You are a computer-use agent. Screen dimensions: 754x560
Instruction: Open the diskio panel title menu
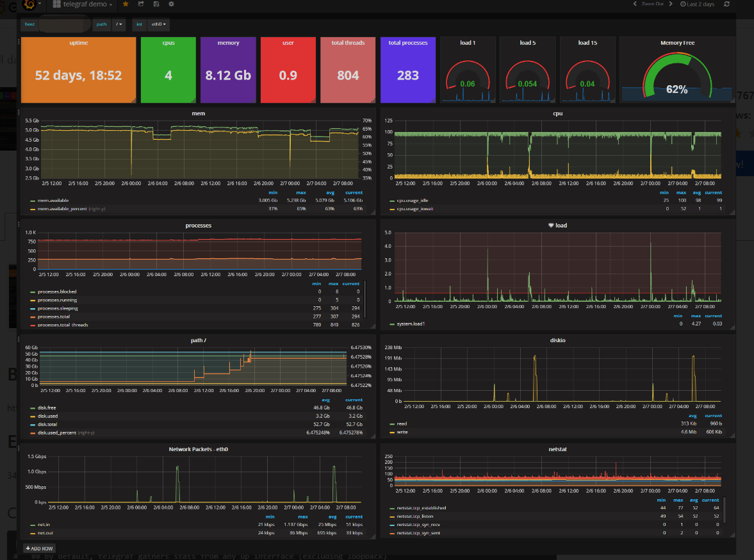coord(557,340)
